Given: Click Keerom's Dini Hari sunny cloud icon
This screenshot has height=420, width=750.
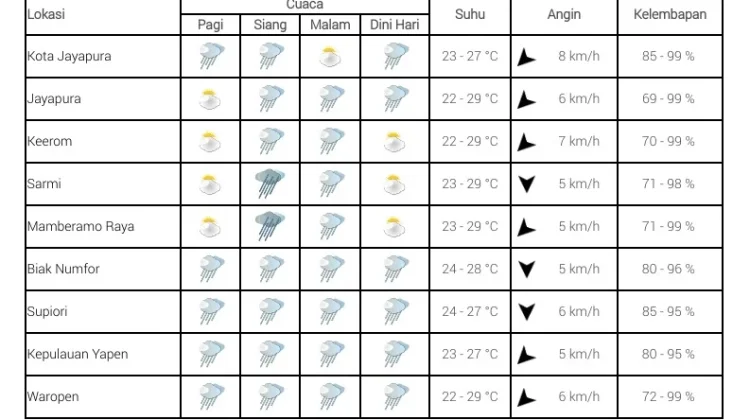Looking at the screenshot, I should tap(394, 142).
